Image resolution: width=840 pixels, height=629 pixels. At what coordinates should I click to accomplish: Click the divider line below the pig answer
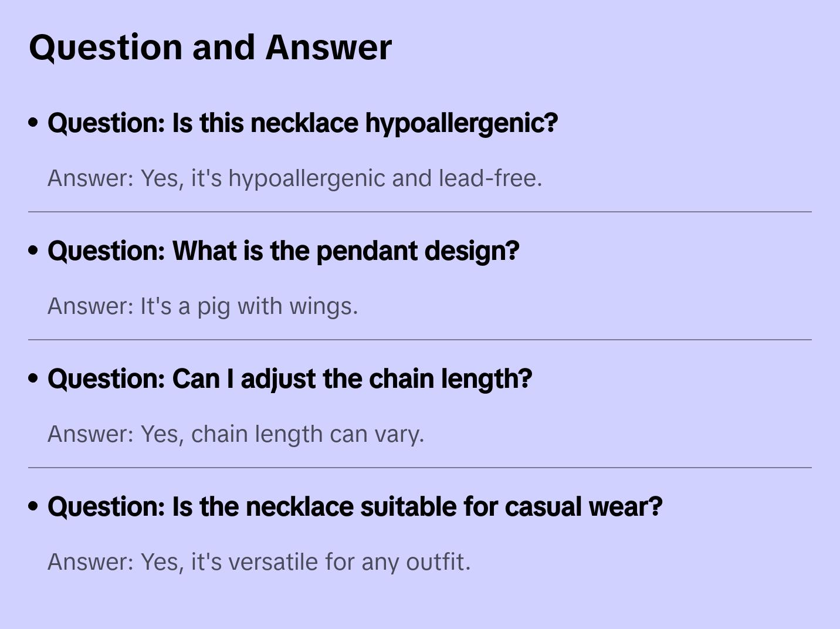(420, 340)
